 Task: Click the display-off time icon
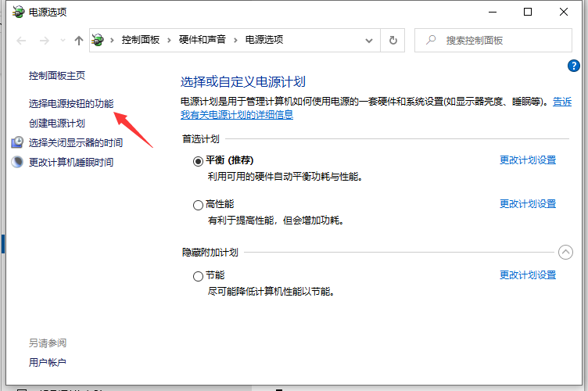coord(17,142)
